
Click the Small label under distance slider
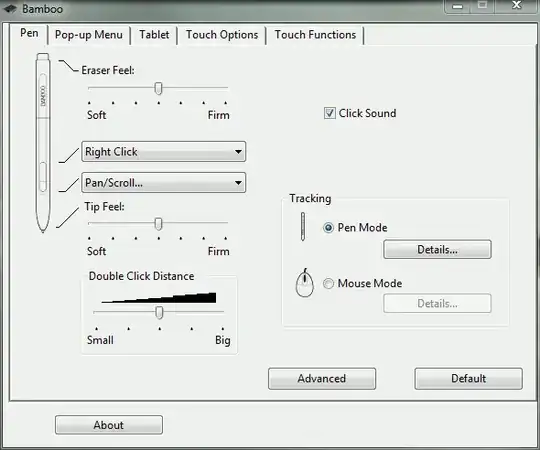tap(100, 340)
